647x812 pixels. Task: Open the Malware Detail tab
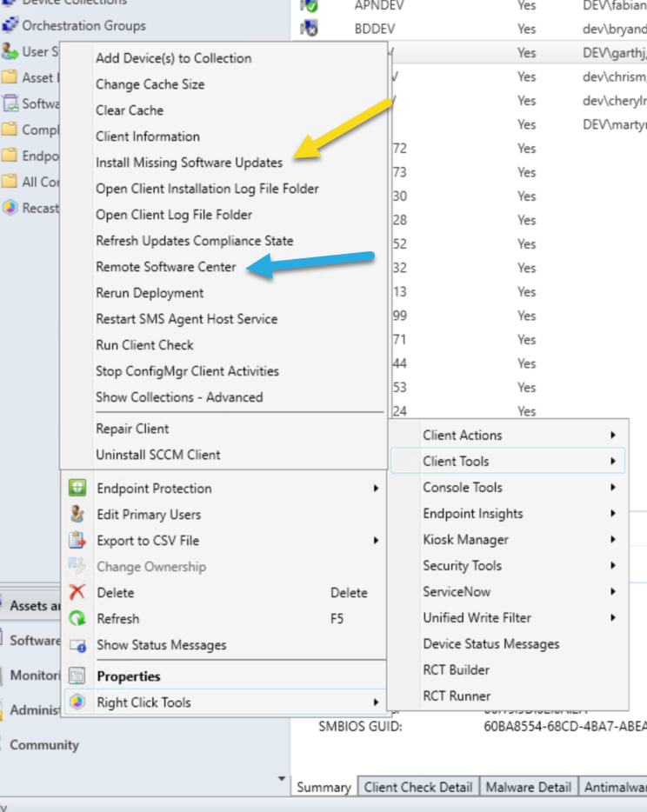click(529, 787)
